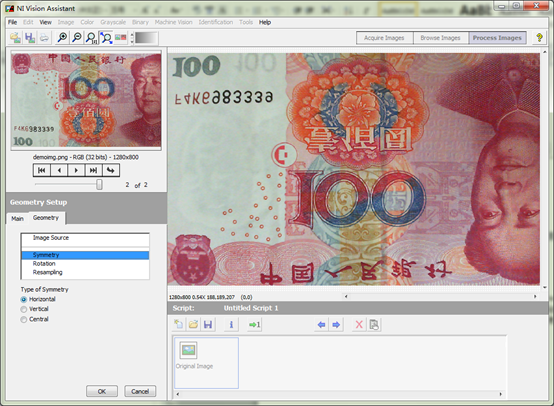Click image view horizontal scrollbar right arrow
This screenshot has width=554, height=406.
coord(535,296)
